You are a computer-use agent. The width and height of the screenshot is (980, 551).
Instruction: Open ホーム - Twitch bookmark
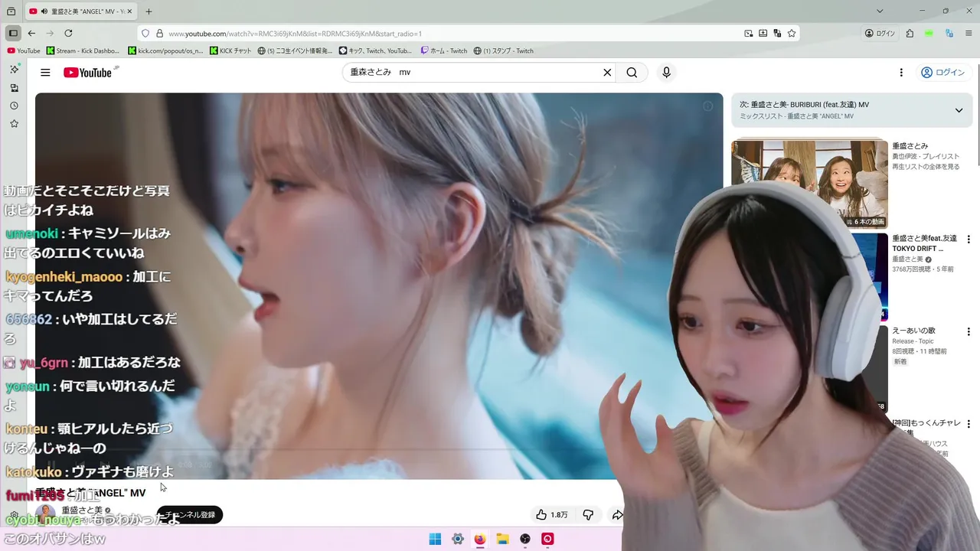click(444, 51)
